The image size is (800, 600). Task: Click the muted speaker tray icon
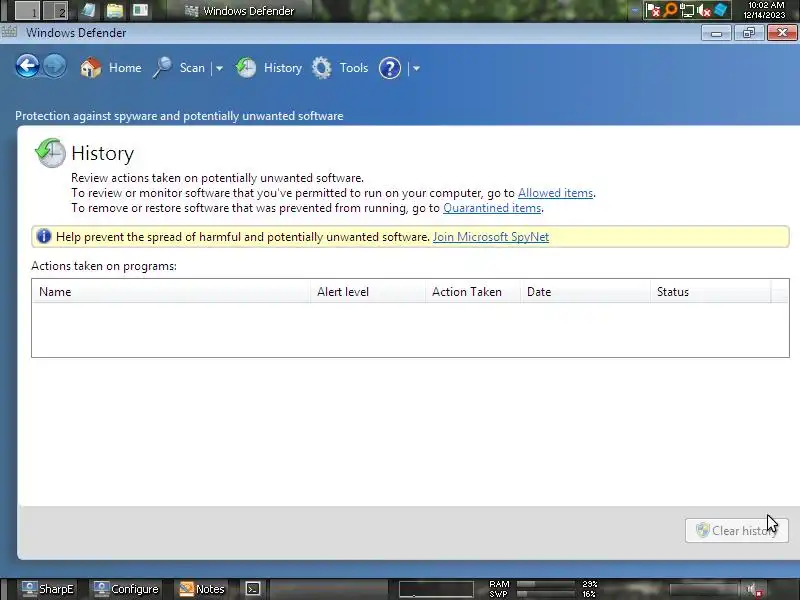point(704,10)
